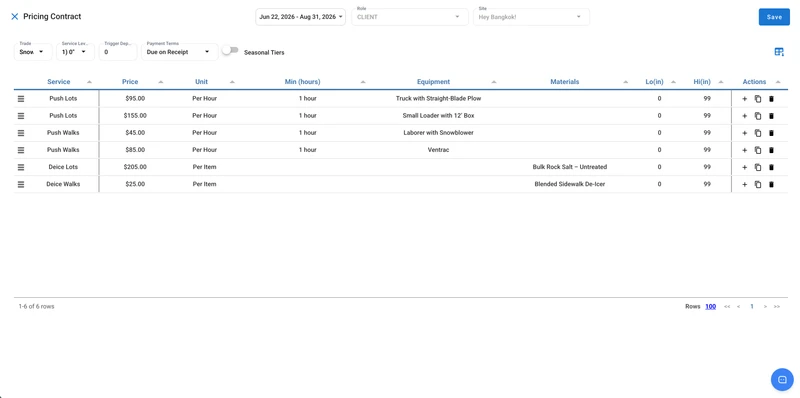Open the date range Jun 22 - Aug 31 dropdown
The height and width of the screenshot is (398, 800).
301,17
